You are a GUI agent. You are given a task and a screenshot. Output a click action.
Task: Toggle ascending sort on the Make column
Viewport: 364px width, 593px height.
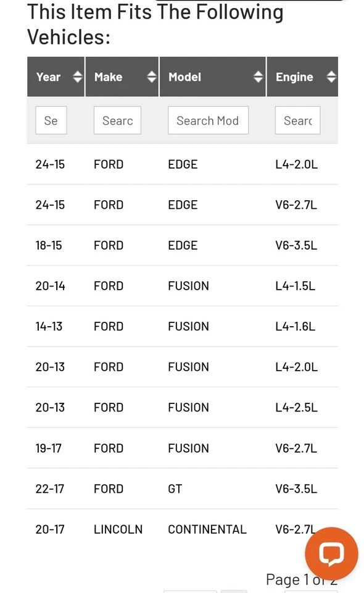click(151, 74)
